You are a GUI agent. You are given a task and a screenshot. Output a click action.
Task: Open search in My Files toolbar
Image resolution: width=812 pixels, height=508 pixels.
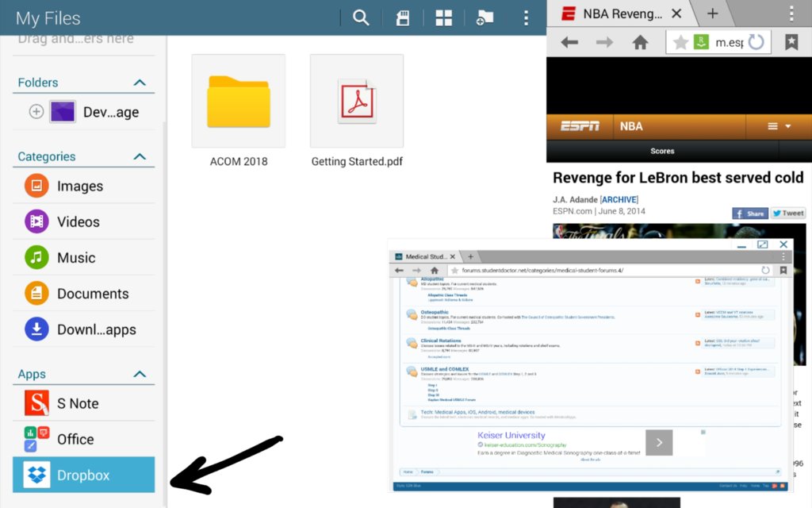click(x=361, y=17)
